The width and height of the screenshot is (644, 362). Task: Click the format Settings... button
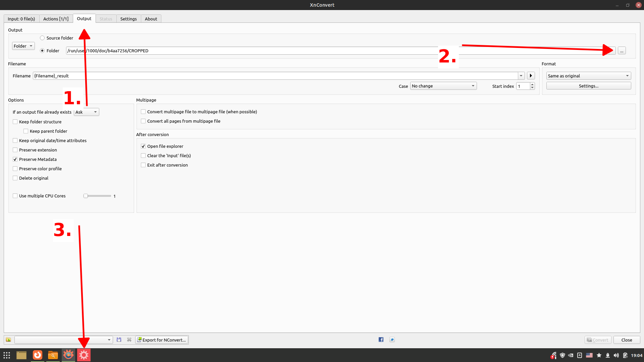coord(588,86)
